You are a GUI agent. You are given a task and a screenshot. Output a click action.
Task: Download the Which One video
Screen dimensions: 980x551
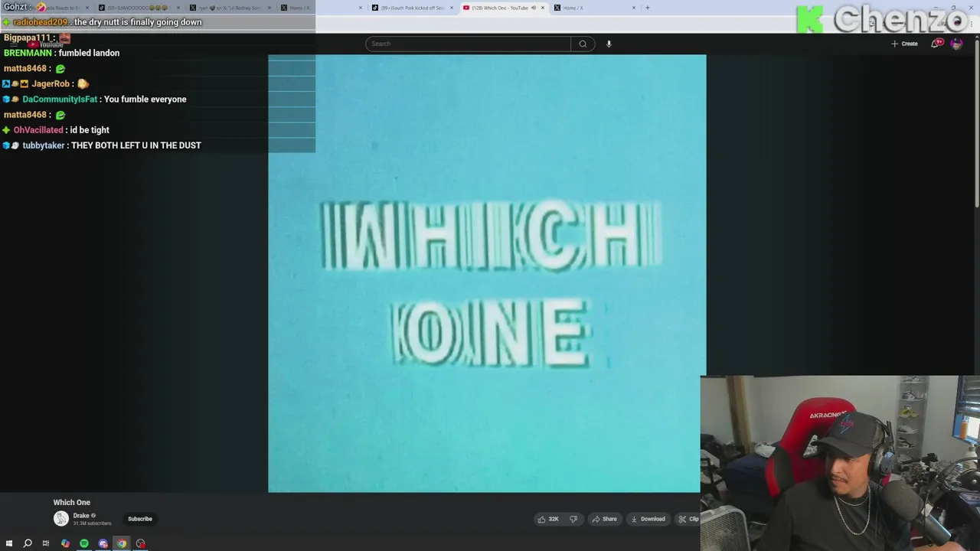648,519
